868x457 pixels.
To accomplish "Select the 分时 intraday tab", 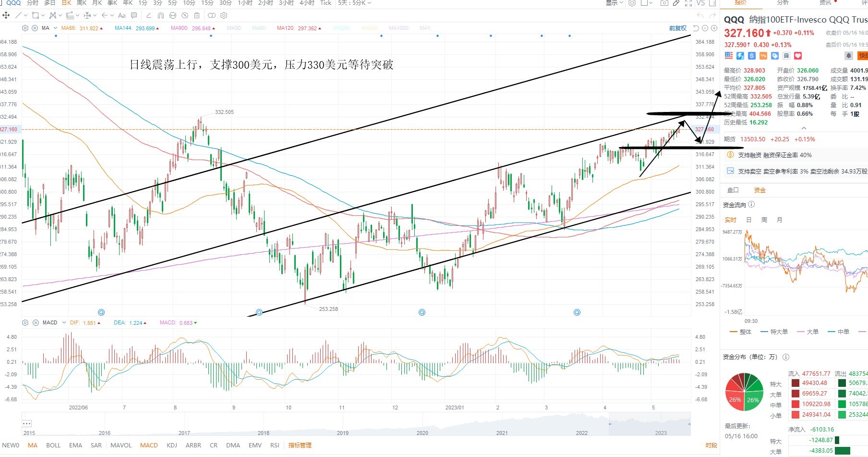I will pyautogui.click(x=33, y=3).
